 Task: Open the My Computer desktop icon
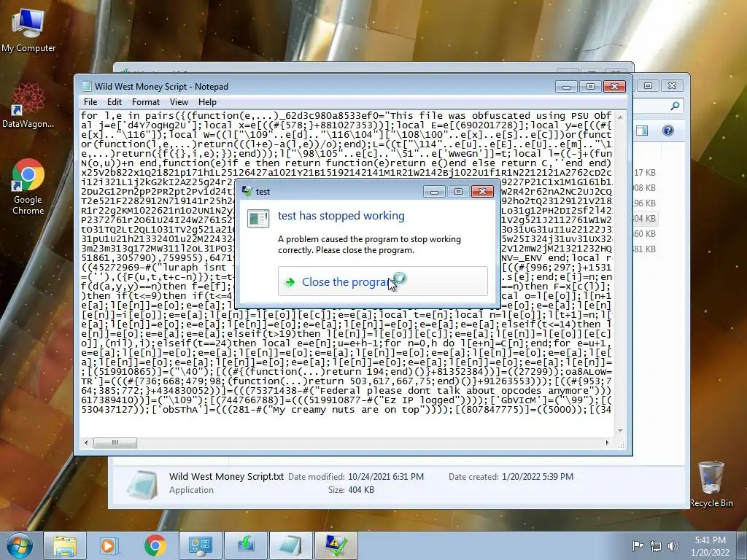(x=28, y=31)
